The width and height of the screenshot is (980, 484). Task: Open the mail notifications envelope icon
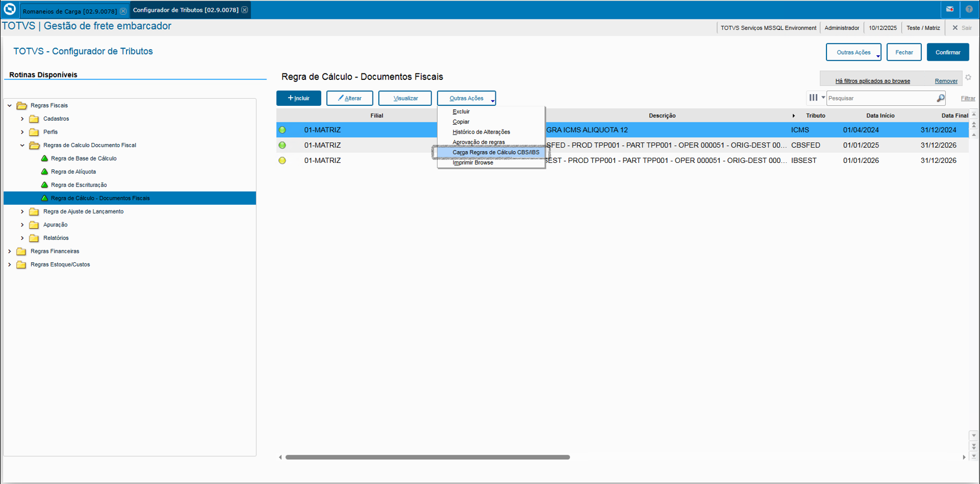pyautogui.click(x=949, y=9)
